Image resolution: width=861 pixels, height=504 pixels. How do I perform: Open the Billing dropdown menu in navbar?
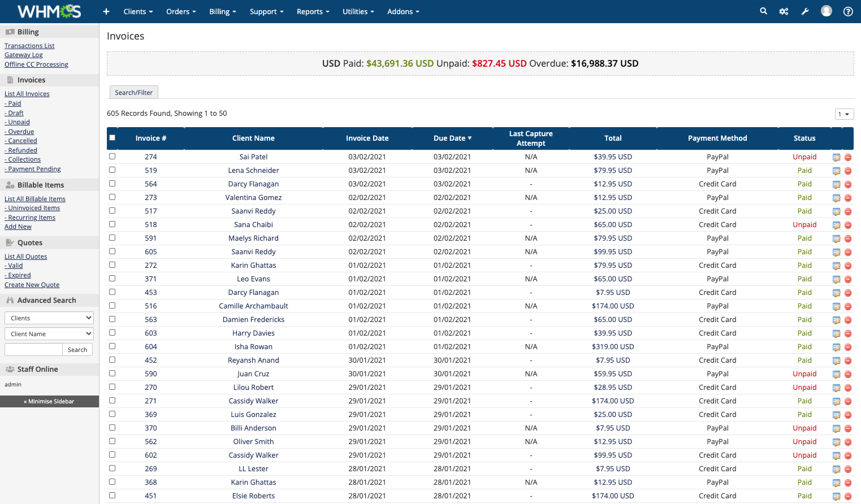click(223, 11)
